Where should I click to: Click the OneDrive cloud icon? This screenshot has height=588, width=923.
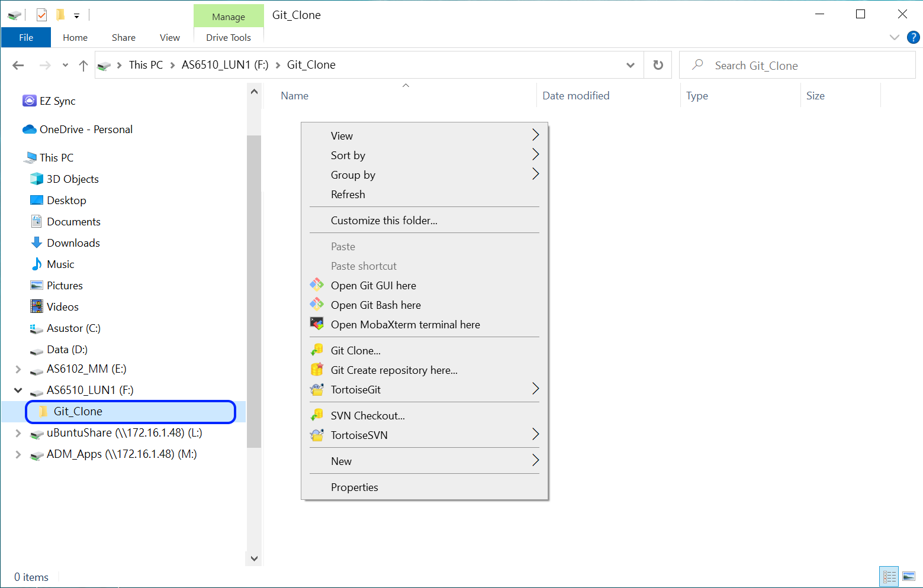29,129
